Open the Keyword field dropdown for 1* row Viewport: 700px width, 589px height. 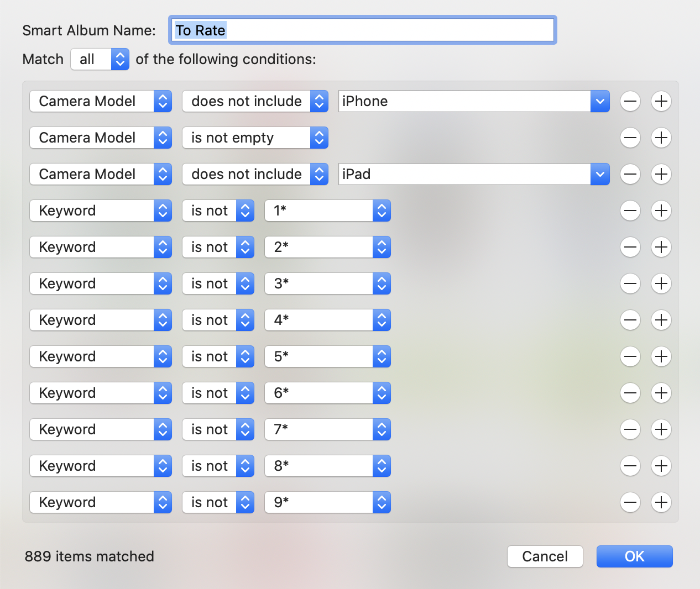coord(101,211)
